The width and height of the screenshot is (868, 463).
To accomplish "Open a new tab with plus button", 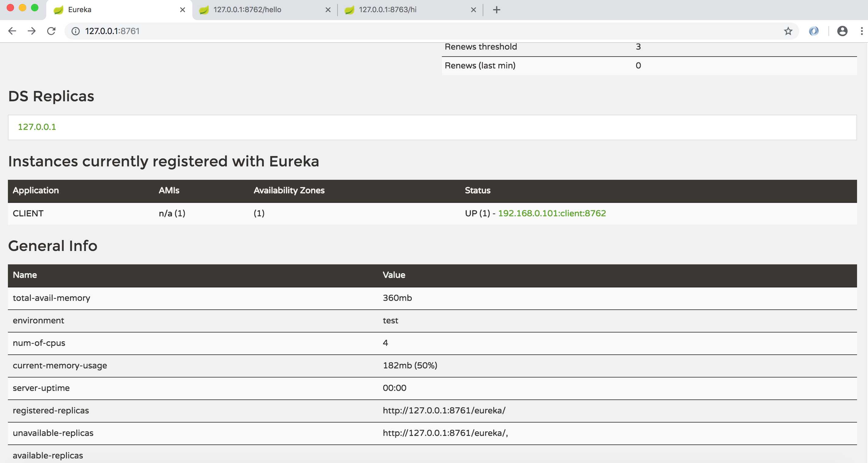I will (x=496, y=10).
